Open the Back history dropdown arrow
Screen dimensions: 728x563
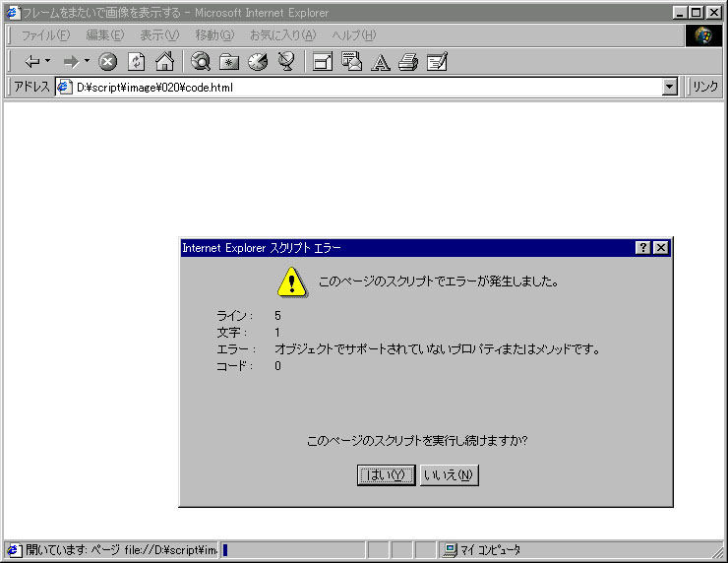pyautogui.click(x=47, y=61)
